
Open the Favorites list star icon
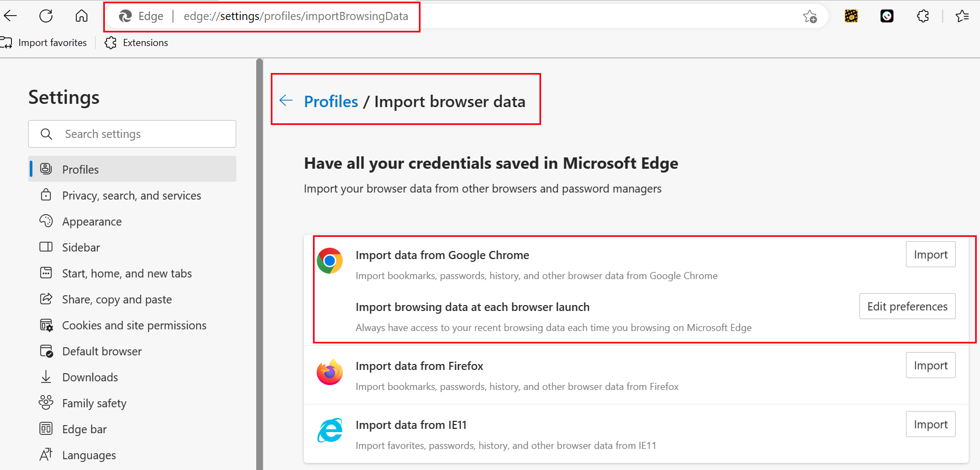962,16
